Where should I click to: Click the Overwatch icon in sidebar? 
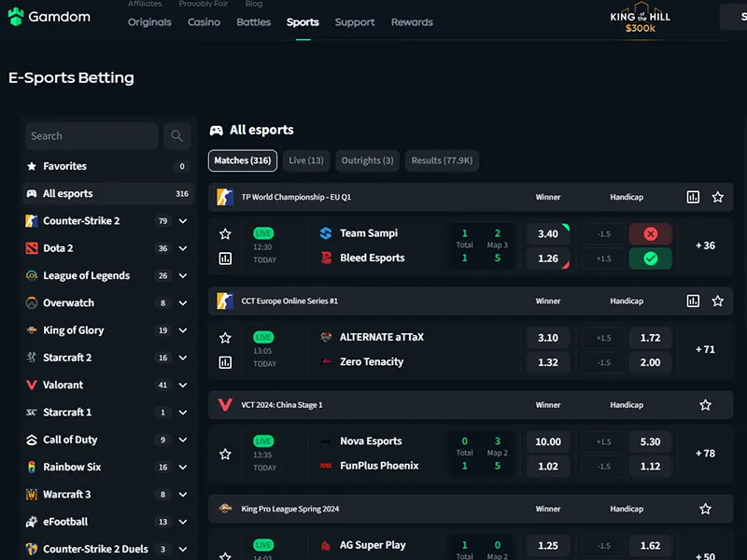32,302
